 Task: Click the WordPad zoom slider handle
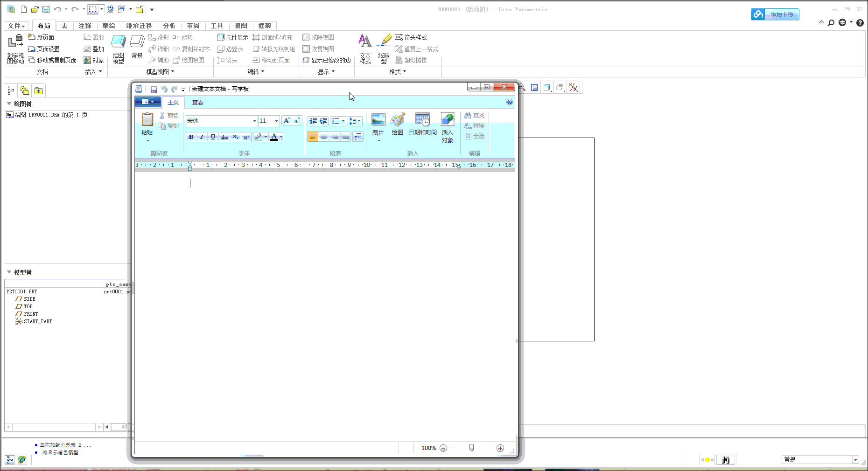(x=472, y=448)
